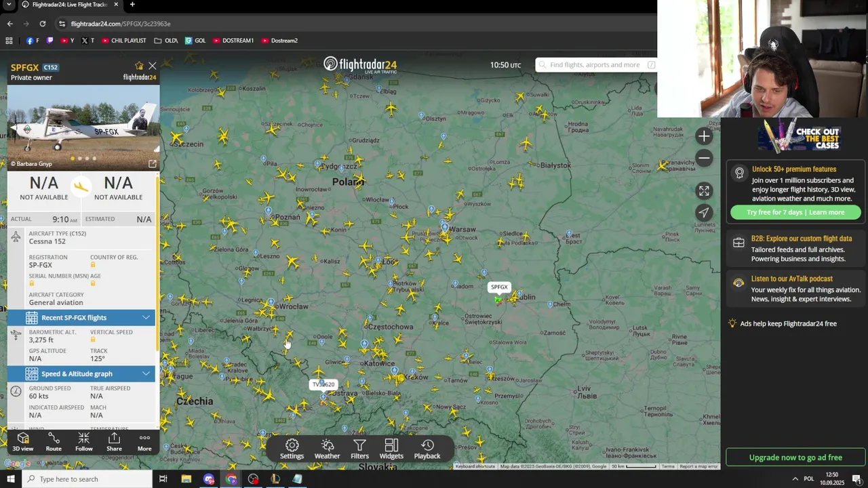Show hidden system tray icons
The height and width of the screenshot is (488, 868).
click(x=795, y=479)
